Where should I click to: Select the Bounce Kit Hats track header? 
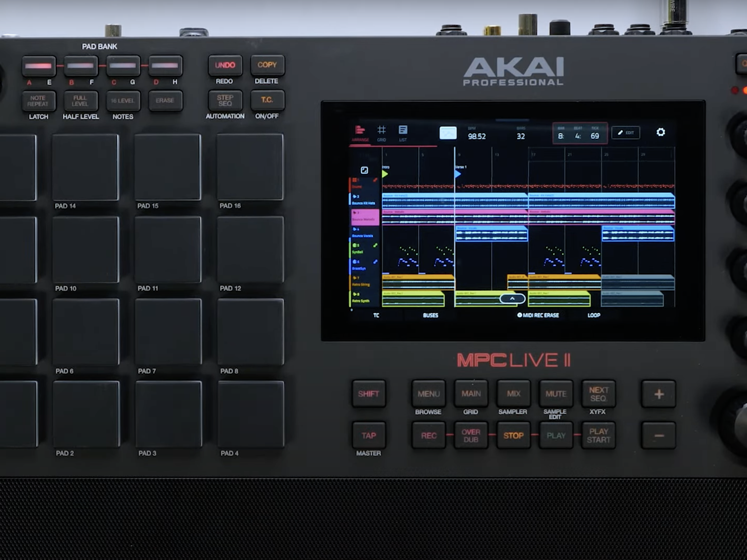pos(364,200)
